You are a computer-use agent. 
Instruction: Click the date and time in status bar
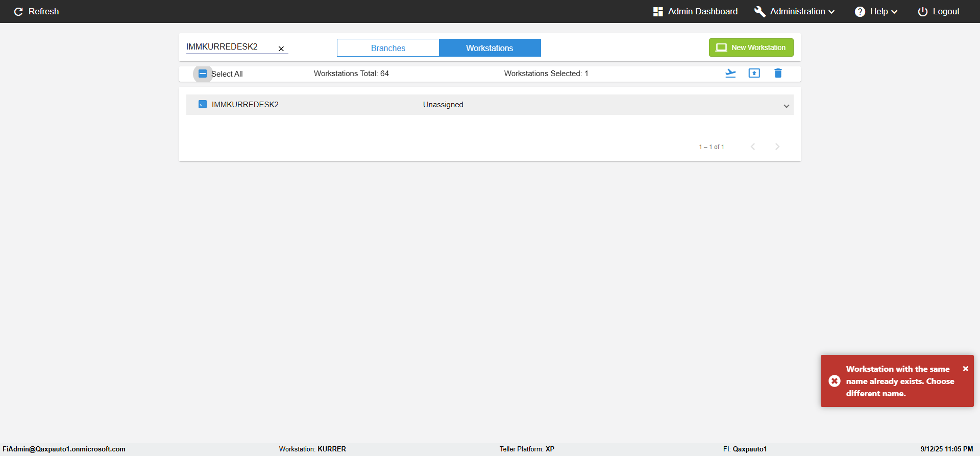tap(947, 449)
